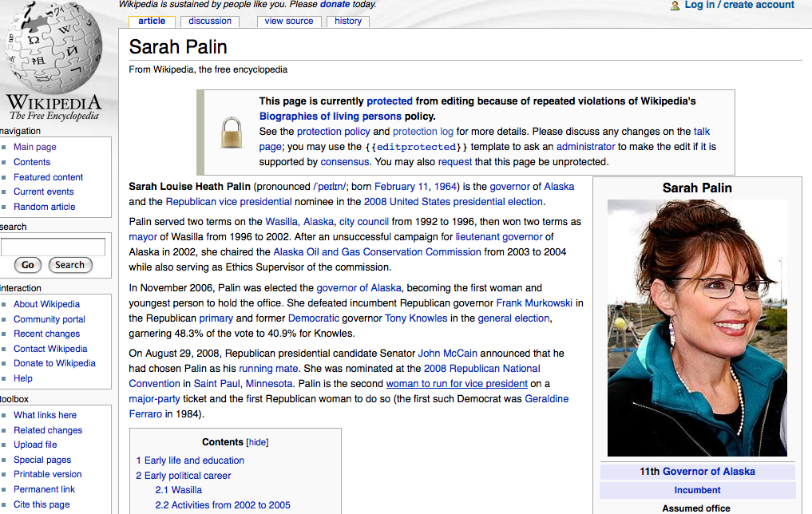Open Featured content link
The image size is (812, 514).
(48, 177)
